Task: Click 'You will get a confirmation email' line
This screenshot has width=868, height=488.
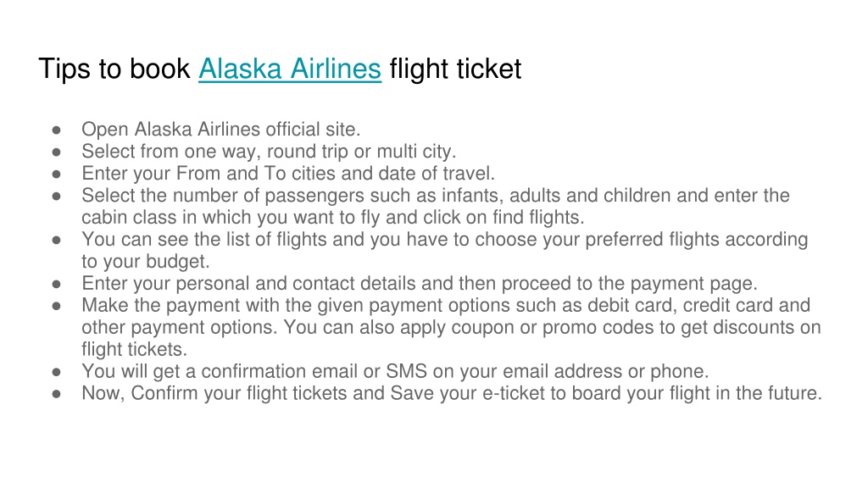Action: 395,371
